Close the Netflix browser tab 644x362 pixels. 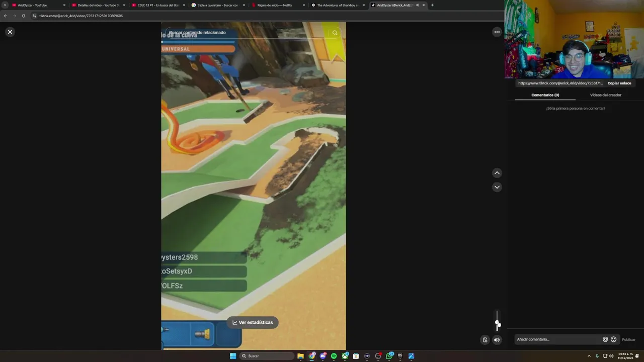(x=304, y=5)
